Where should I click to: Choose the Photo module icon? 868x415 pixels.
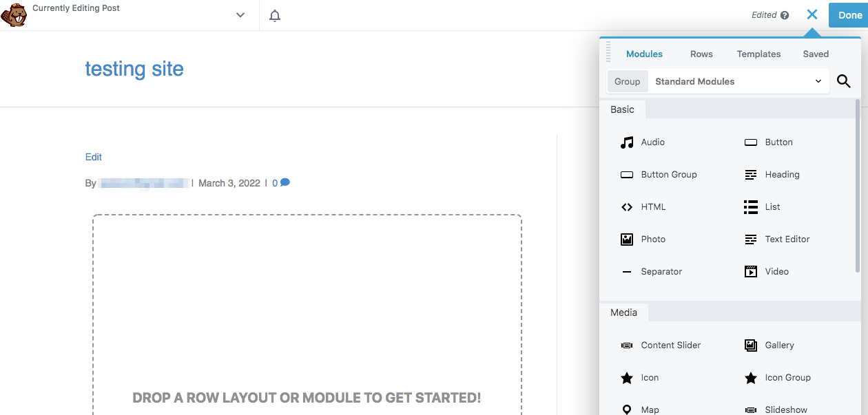coord(627,240)
